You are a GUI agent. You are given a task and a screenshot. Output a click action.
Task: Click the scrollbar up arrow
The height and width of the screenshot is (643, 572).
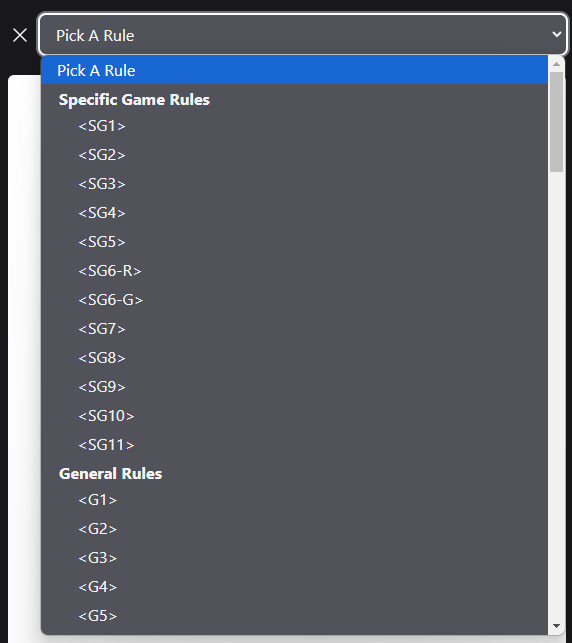(556, 64)
